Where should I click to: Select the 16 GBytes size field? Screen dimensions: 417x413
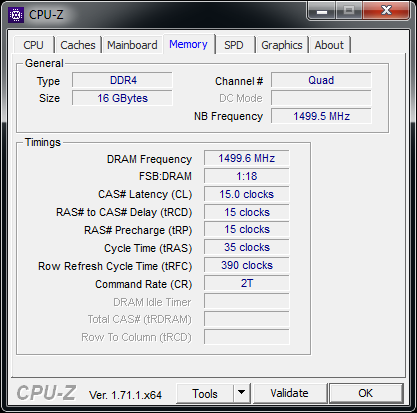point(122,98)
